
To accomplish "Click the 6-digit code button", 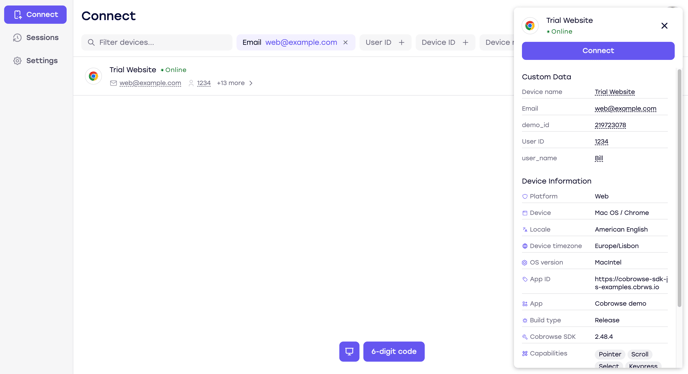I will tap(394, 352).
